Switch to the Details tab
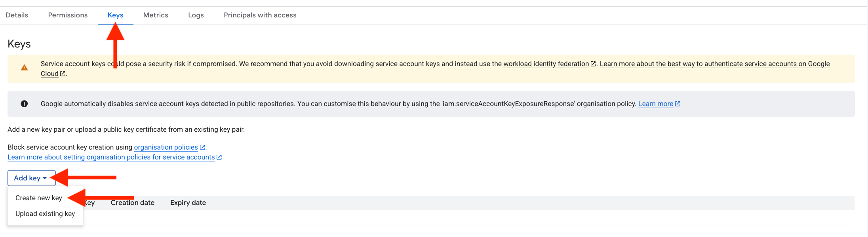The height and width of the screenshot is (237, 868). (x=17, y=15)
